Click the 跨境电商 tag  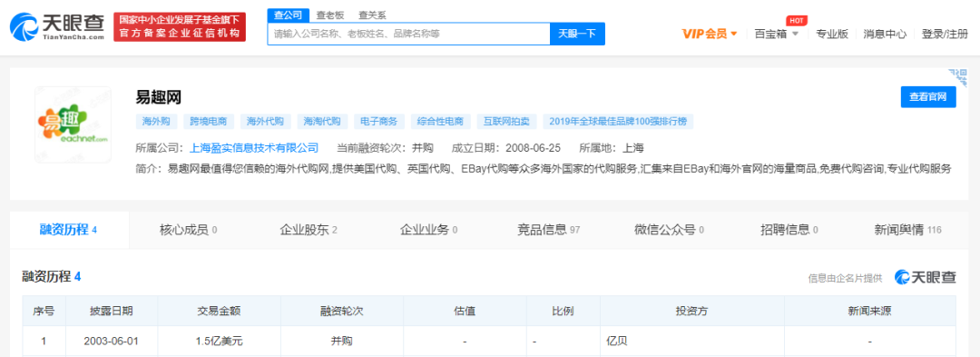click(210, 122)
